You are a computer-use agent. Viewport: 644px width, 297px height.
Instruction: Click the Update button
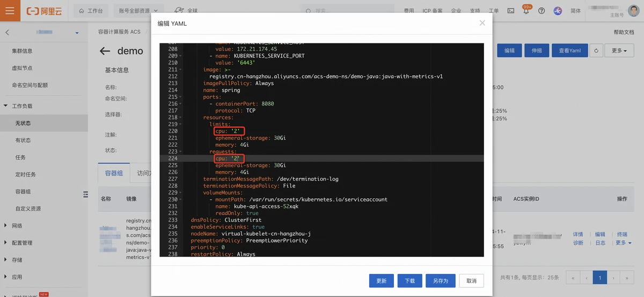(381, 280)
